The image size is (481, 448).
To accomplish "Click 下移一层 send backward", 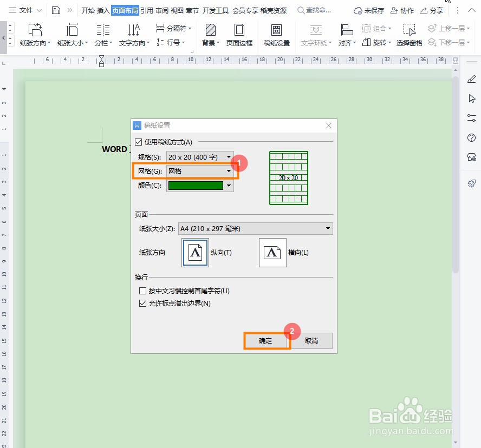I will (x=448, y=42).
